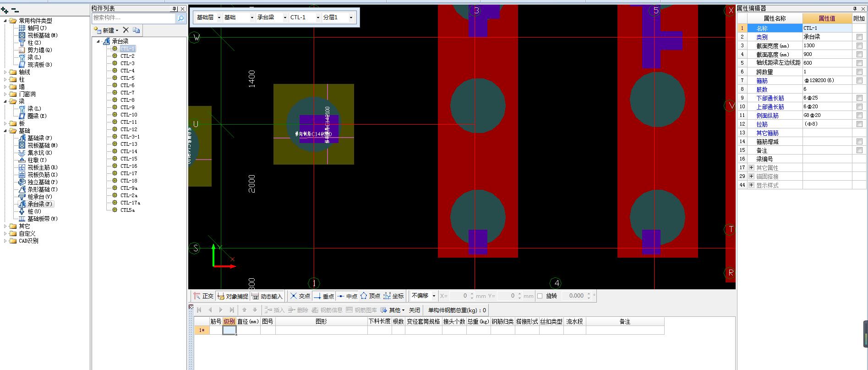Check the 附加 box for 截面宽度 row
The height and width of the screenshot is (370, 868).
[x=859, y=46]
